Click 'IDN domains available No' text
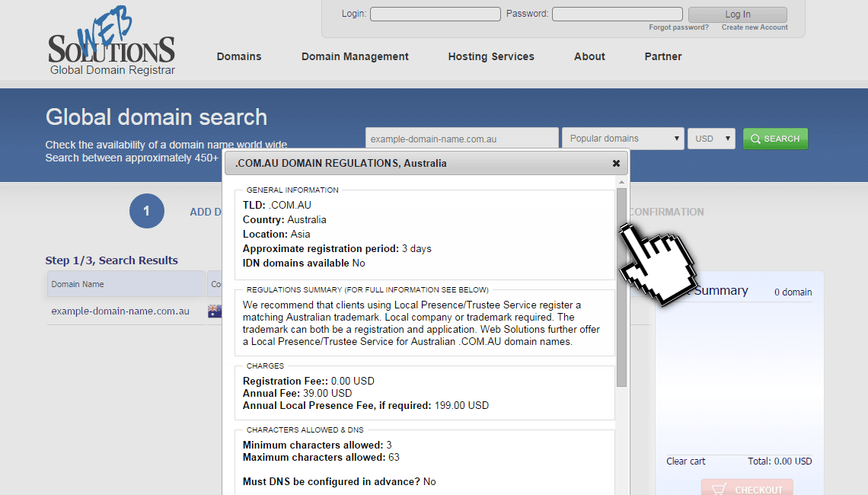The height and width of the screenshot is (495, 868). click(304, 263)
